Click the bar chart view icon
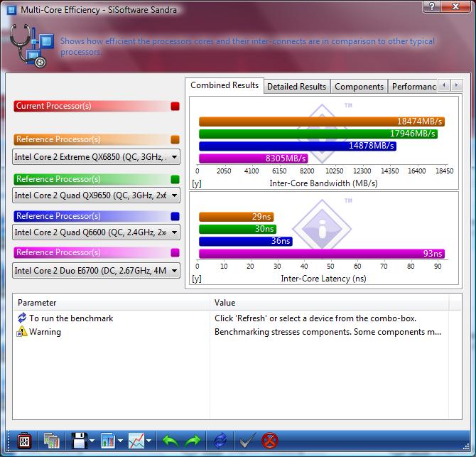Screen dimensions: 476x457 pos(108,441)
